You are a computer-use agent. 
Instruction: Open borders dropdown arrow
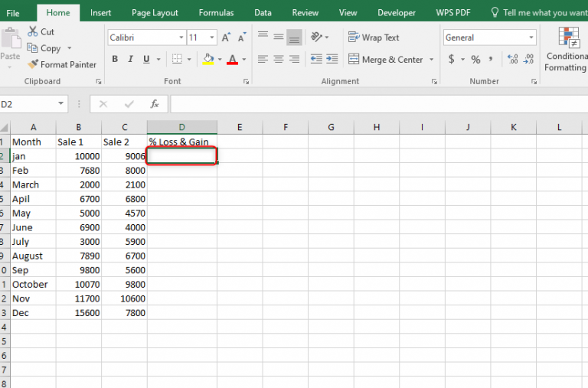tap(189, 59)
